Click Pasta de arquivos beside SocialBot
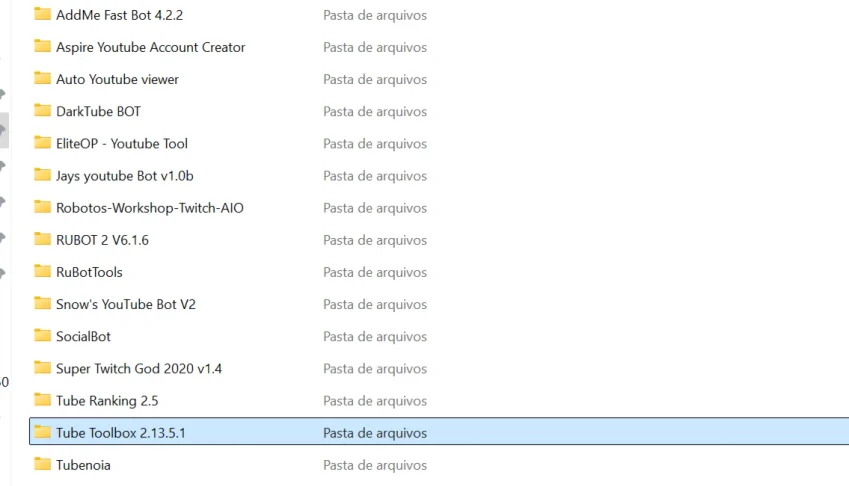 (x=375, y=337)
